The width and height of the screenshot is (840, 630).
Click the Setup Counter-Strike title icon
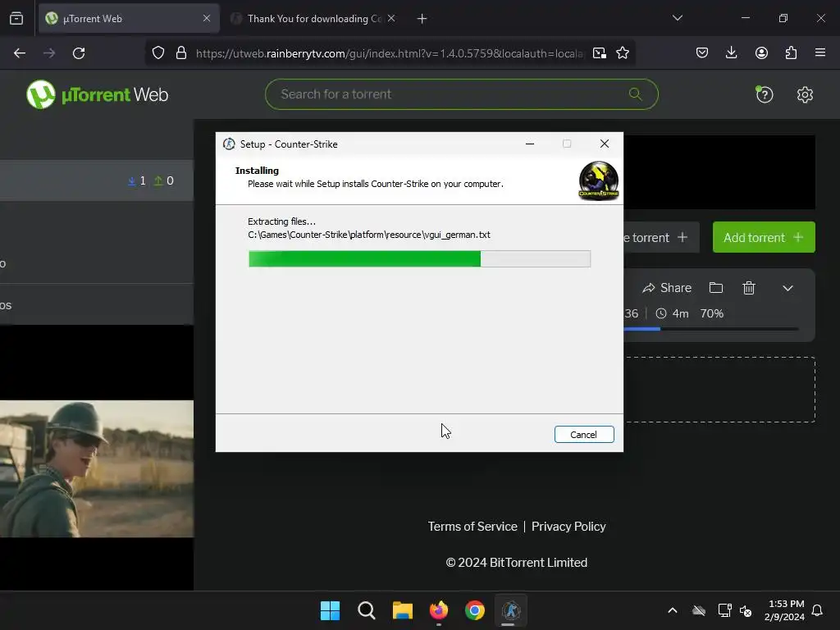pyautogui.click(x=229, y=144)
